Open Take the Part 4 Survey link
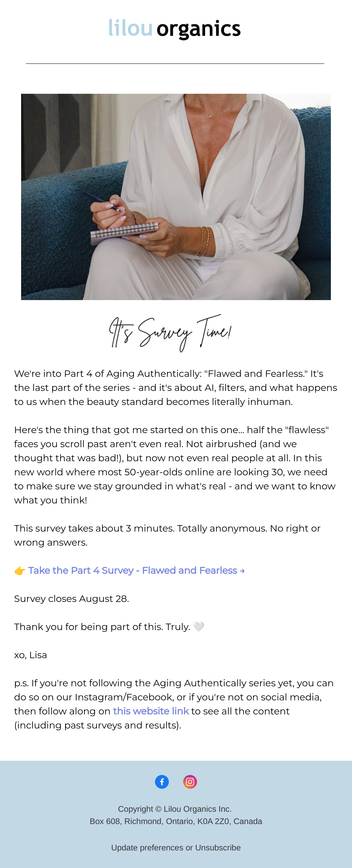 [x=136, y=571]
